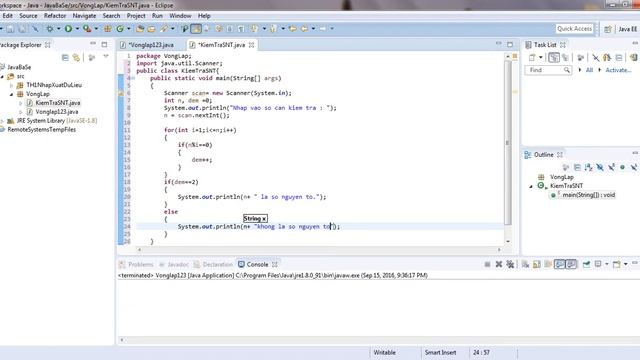Open the Debug button dropdown arrow
Viewport: 640px width, 360px height.
(x=58, y=29)
